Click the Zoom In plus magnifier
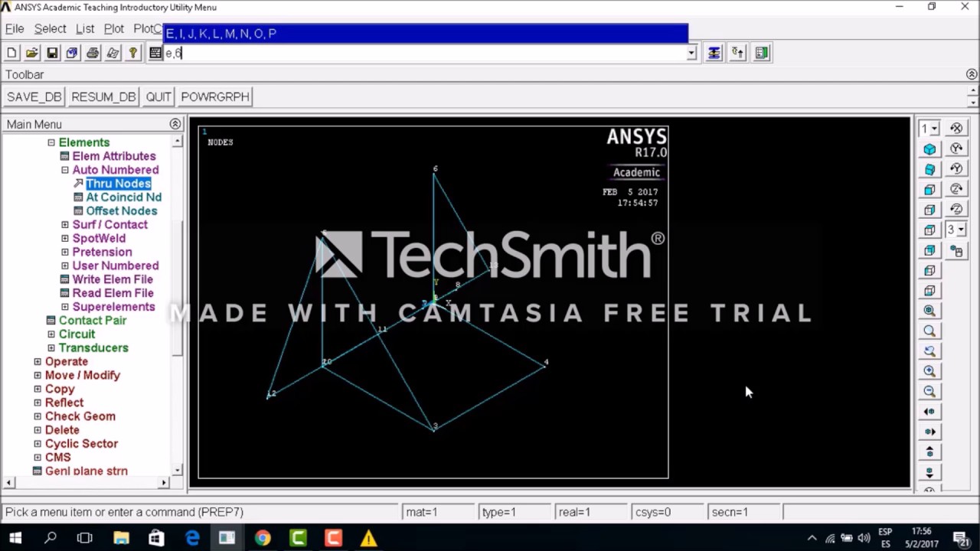Screen dimensions: 980x551 (929, 371)
